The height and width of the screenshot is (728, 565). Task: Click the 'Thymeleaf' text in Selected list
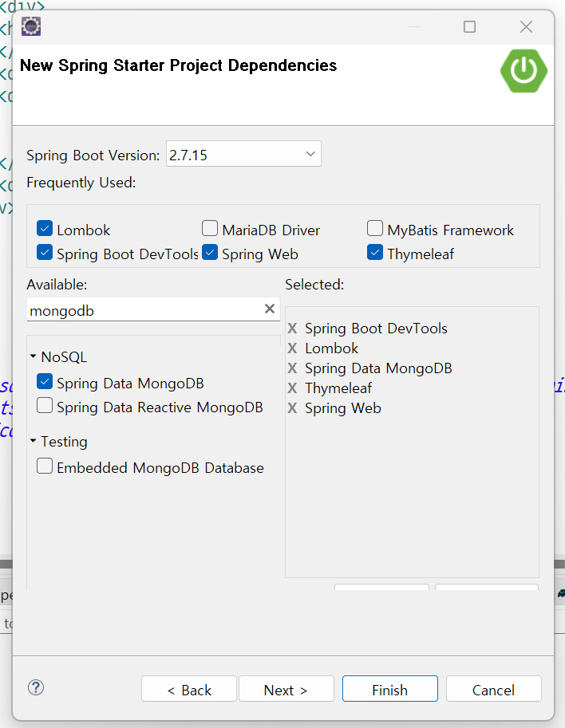338,388
